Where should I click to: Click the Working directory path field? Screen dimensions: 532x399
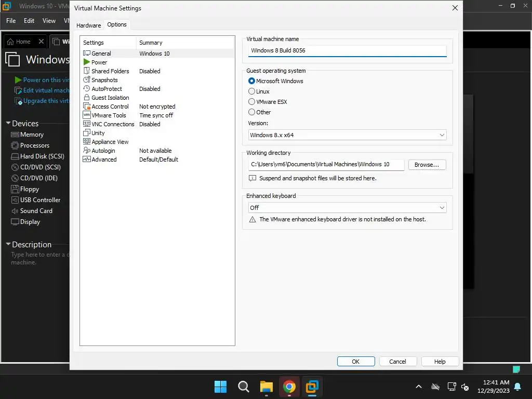pos(326,165)
